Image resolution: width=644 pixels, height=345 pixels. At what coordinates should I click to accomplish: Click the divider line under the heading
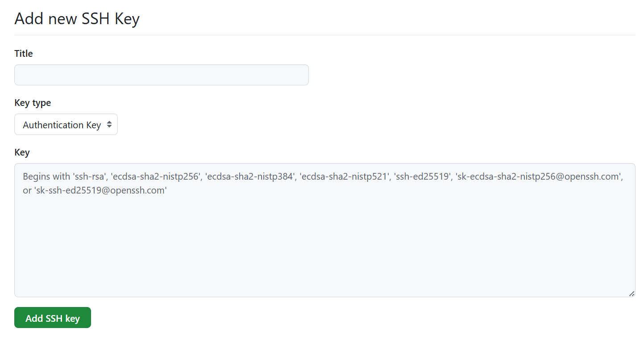click(324, 35)
